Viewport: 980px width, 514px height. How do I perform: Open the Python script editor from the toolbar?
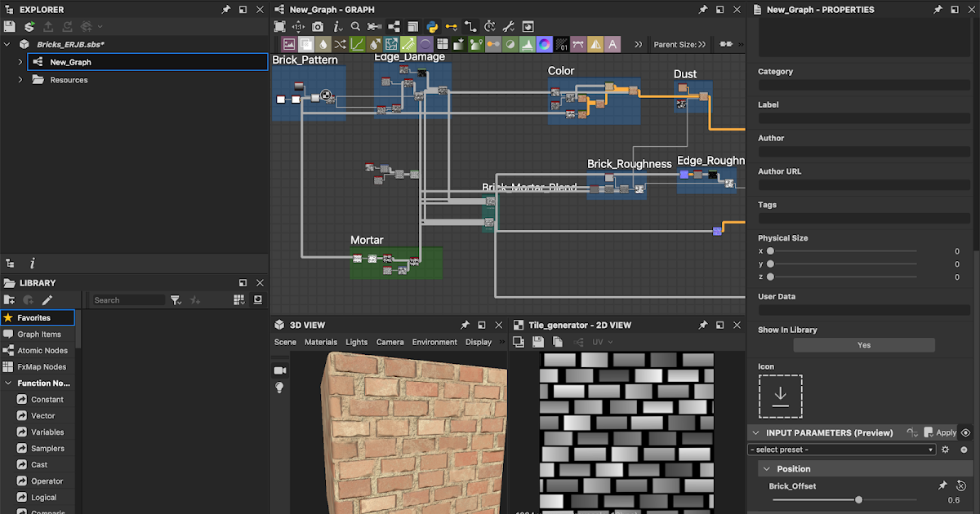(x=432, y=26)
